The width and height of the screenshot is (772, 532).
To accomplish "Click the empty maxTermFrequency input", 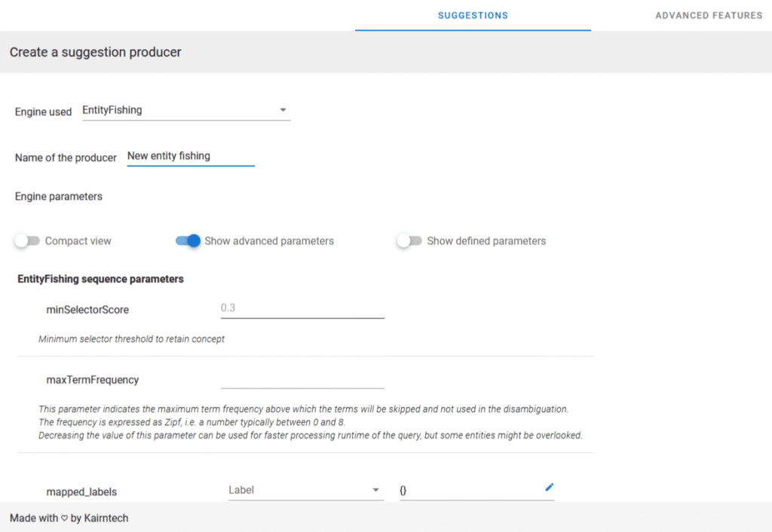I will 302,379.
